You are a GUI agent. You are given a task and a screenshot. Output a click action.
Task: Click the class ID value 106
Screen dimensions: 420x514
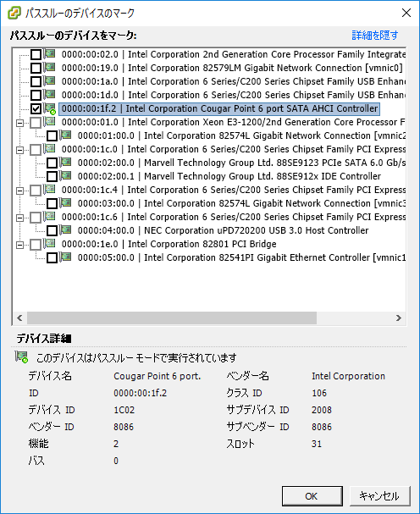[319, 393]
